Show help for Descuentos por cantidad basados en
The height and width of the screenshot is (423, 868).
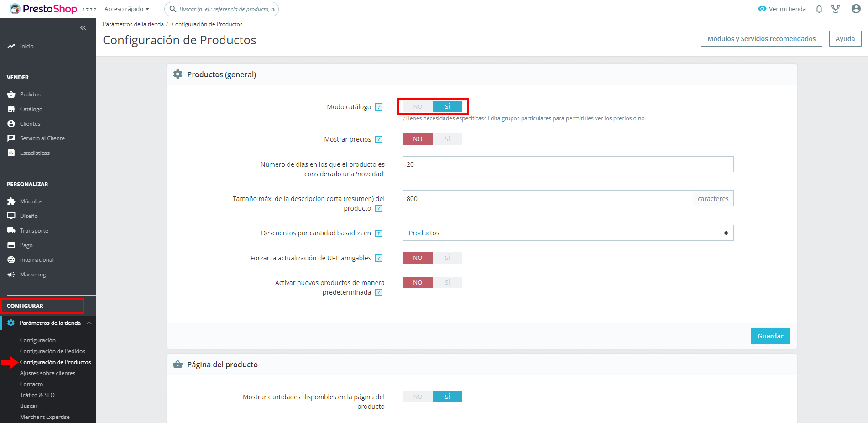tap(379, 233)
